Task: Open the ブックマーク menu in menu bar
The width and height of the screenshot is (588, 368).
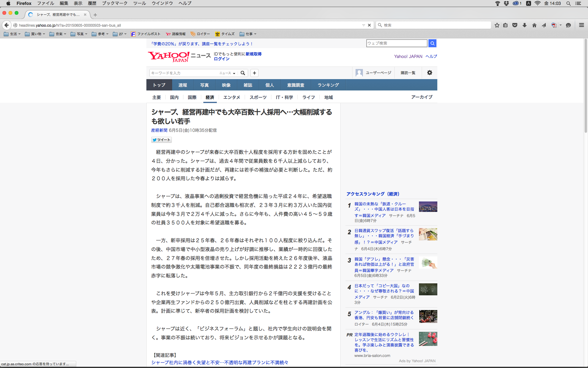Action: point(115,3)
